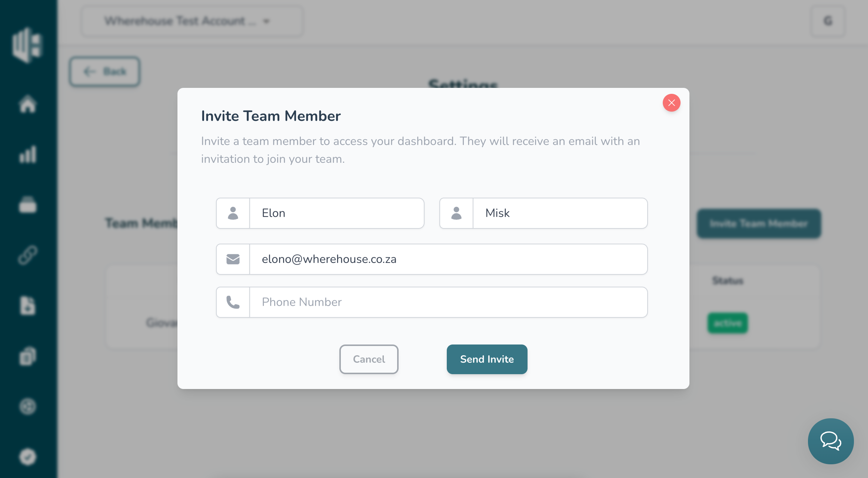Cancel the team member invitation
Image resolution: width=868 pixels, height=478 pixels.
click(369, 359)
